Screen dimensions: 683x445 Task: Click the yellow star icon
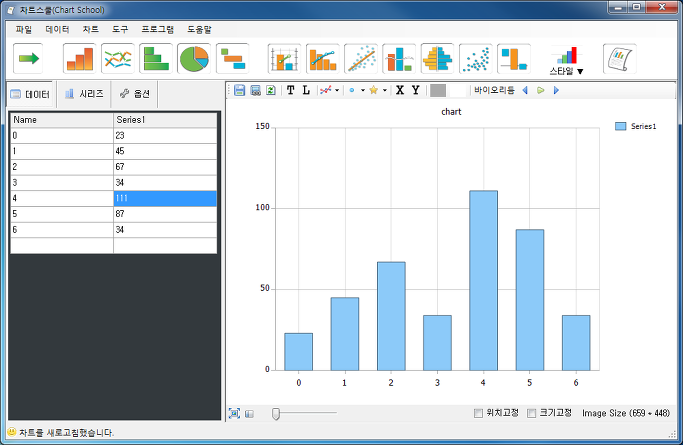tap(373, 90)
